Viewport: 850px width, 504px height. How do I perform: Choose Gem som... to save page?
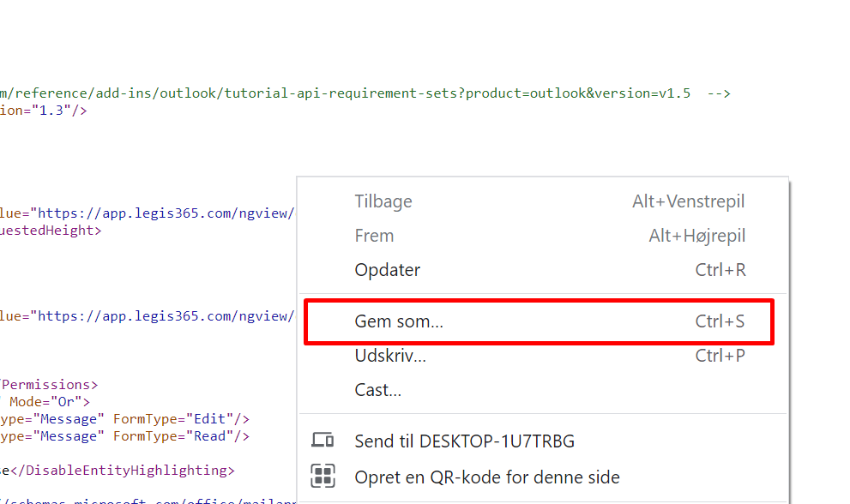pyautogui.click(x=399, y=321)
